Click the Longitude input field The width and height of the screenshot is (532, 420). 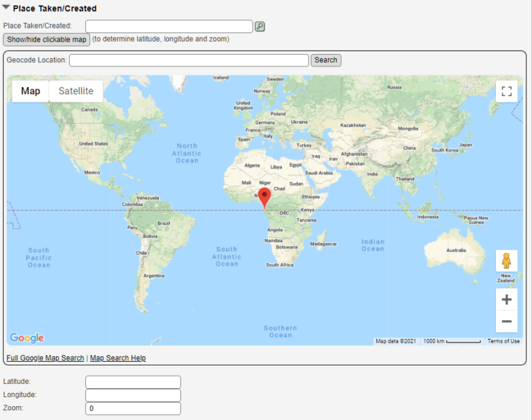[132, 395]
